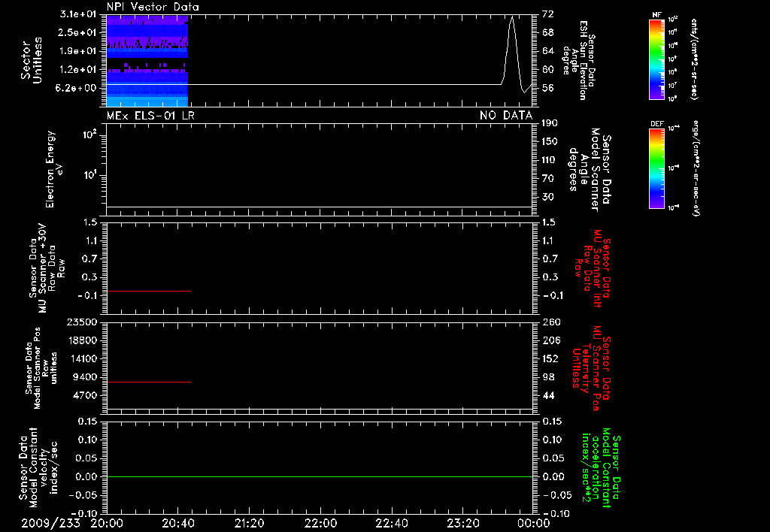Click the '2.5e+01' sector tick label
The image size is (770, 532).
point(78,32)
